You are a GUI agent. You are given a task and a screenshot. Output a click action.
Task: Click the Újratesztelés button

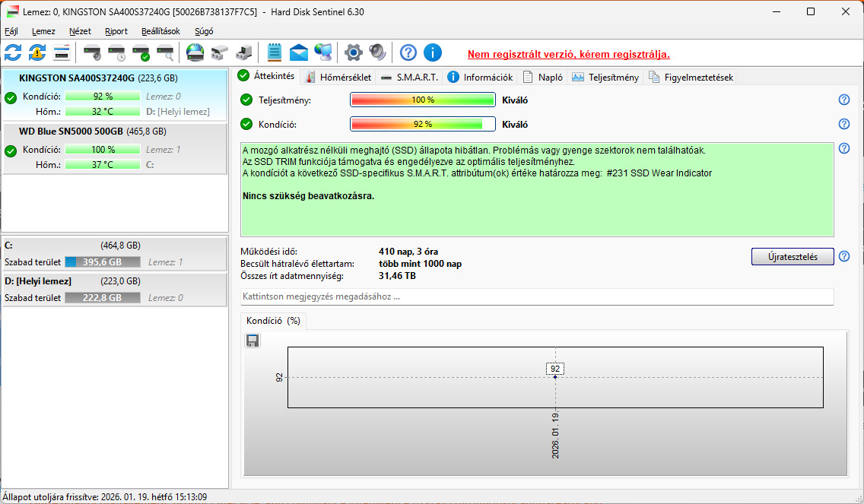(793, 257)
